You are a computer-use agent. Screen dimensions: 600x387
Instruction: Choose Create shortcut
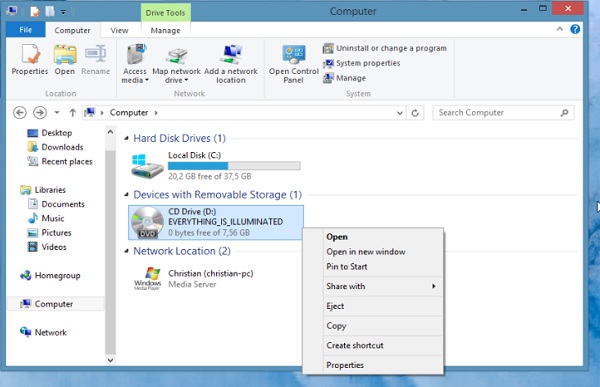355,346
